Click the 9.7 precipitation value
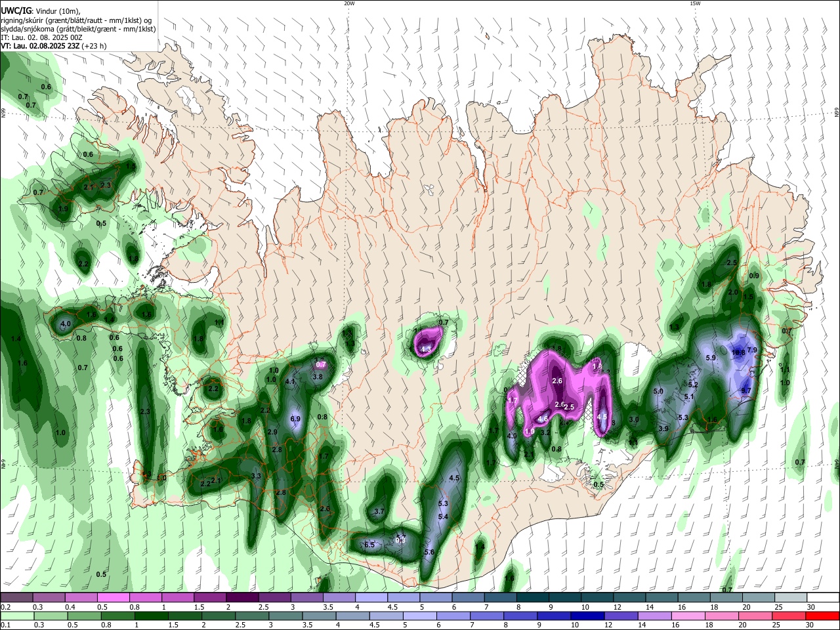Viewport: 840px width, 630px height. (746, 390)
